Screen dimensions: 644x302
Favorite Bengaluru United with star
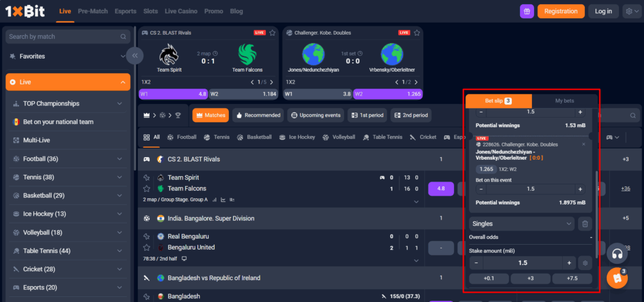[x=146, y=247]
